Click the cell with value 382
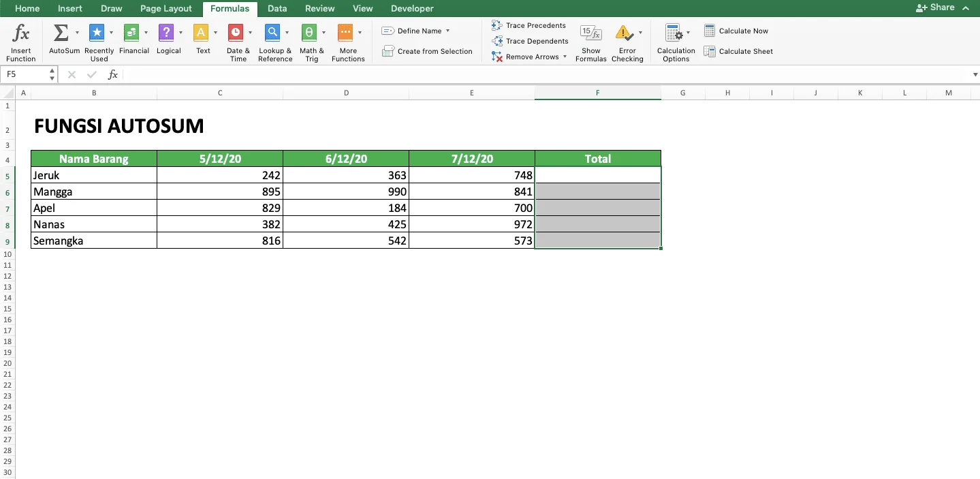The height and width of the screenshot is (479, 980). pyautogui.click(x=220, y=224)
